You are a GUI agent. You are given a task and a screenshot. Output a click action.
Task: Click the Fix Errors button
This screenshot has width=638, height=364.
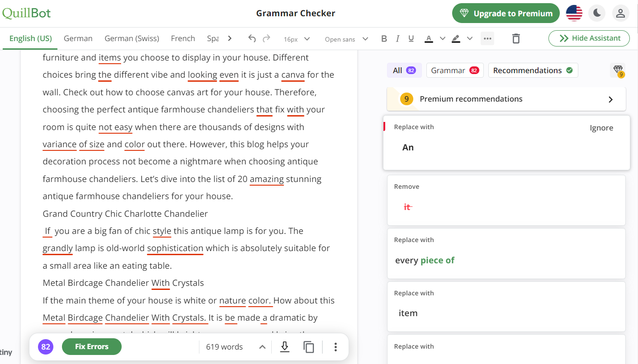click(92, 347)
